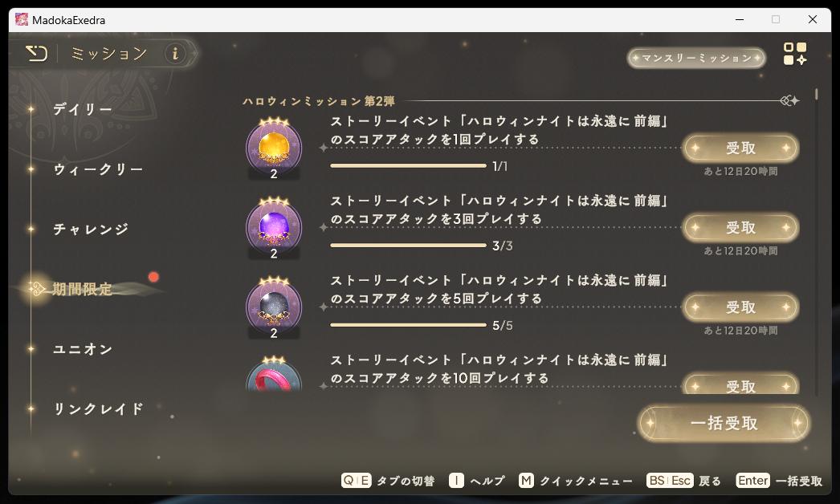The width and height of the screenshot is (840, 504).
Task: Click the マンスリーミッション button
Action: pos(697,57)
